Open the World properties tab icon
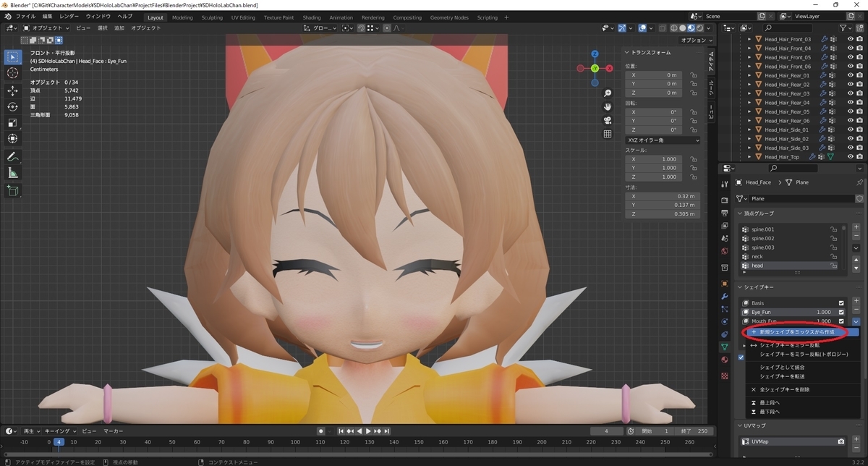 [724, 250]
